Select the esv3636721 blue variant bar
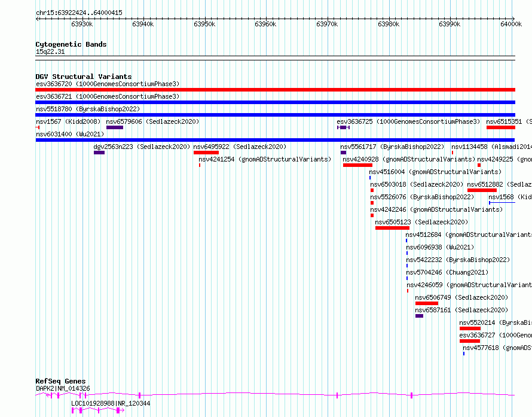532x417 pixels. 275,102
